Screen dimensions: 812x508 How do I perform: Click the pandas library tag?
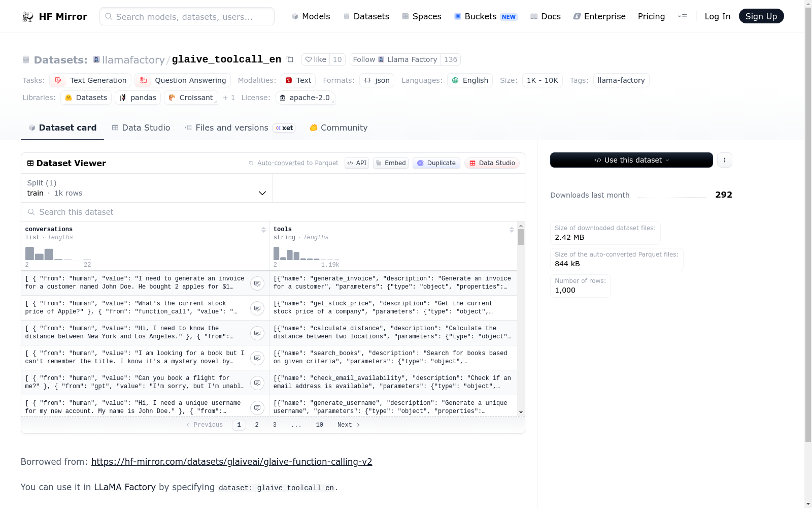138,98
